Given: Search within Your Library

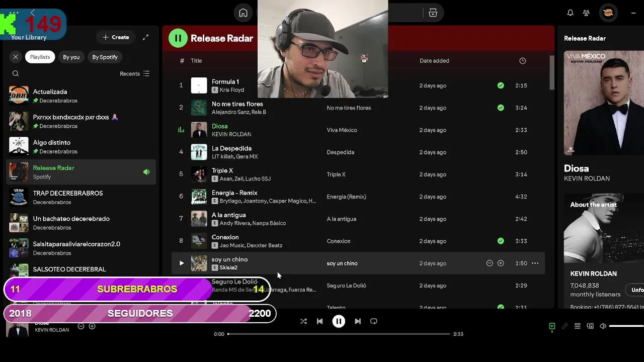Looking at the screenshot, I should point(16,73).
